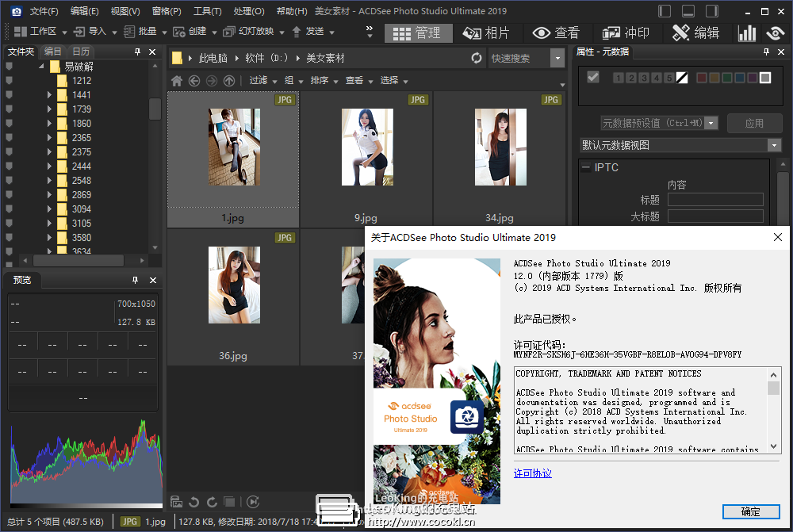The width and height of the screenshot is (793, 532).
Task: Open the Group (组) dropdown
Action: tap(293, 80)
